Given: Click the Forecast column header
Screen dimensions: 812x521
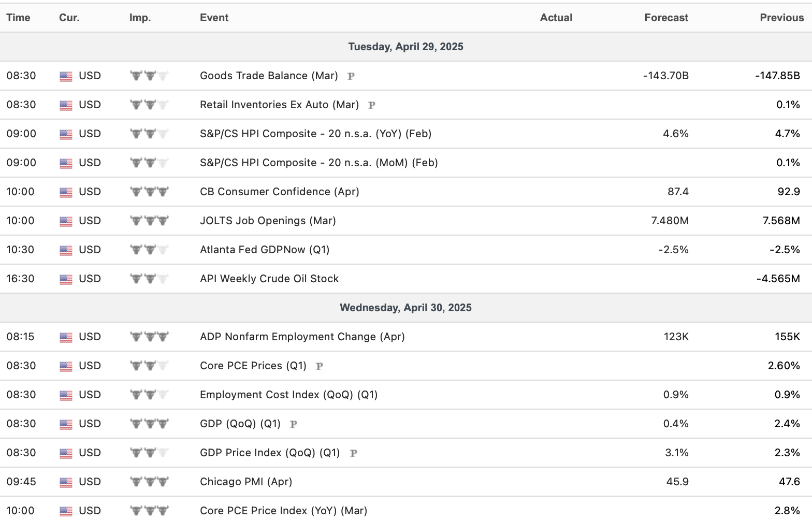Looking at the screenshot, I should point(666,18).
